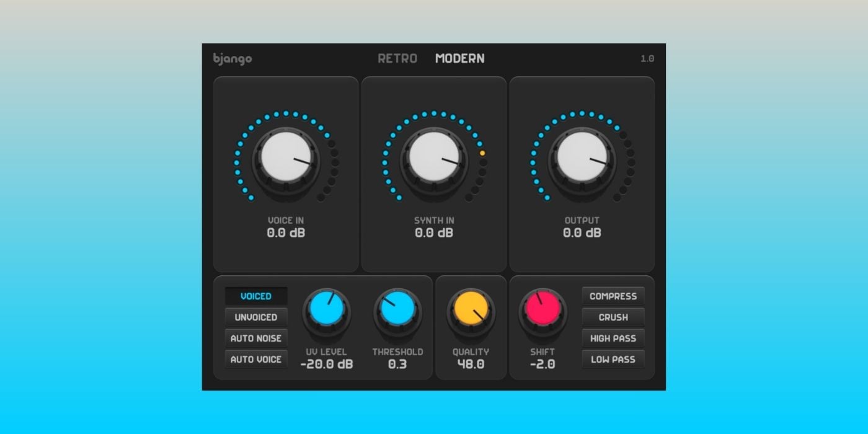Click the bjango logo
Viewport: 868px width, 434px height.
(232, 59)
